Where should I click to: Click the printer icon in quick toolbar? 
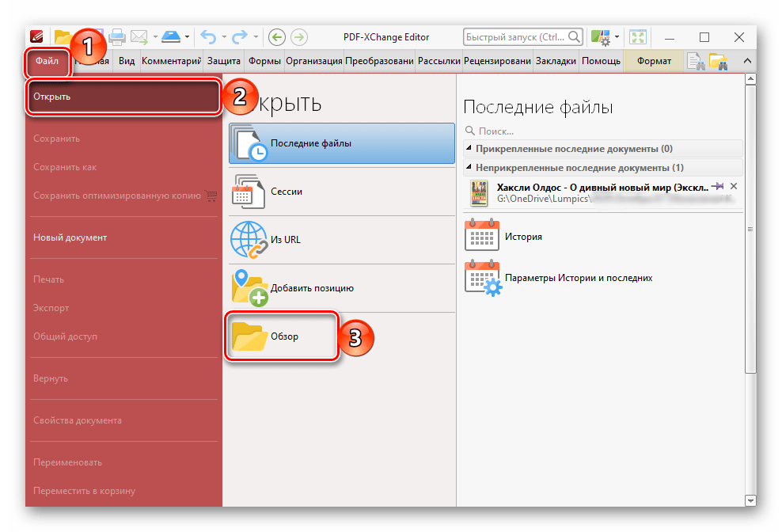(117, 37)
